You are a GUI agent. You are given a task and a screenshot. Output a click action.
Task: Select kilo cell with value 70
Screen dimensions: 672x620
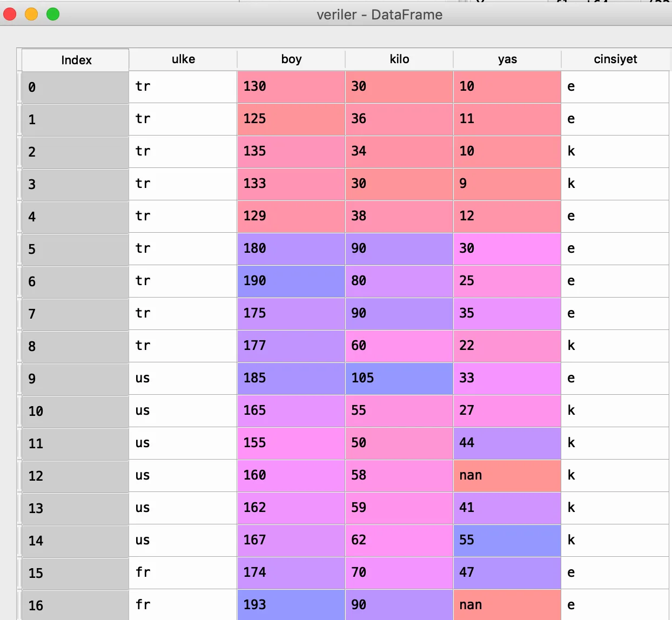pyautogui.click(x=399, y=573)
